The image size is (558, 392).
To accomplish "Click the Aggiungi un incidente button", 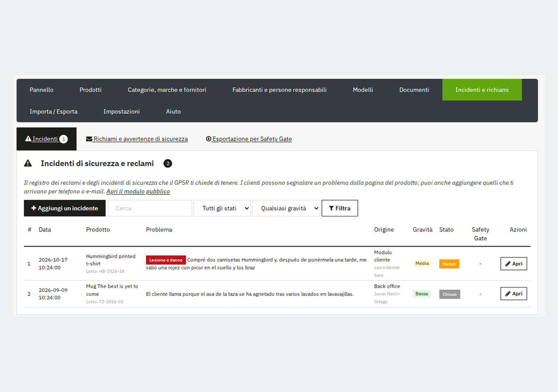I will click(x=65, y=209).
